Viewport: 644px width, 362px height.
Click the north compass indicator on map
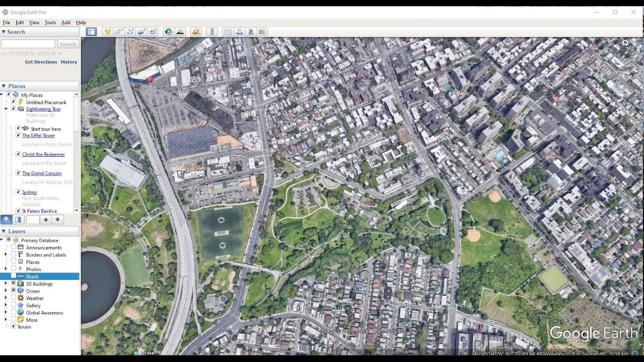point(625,43)
